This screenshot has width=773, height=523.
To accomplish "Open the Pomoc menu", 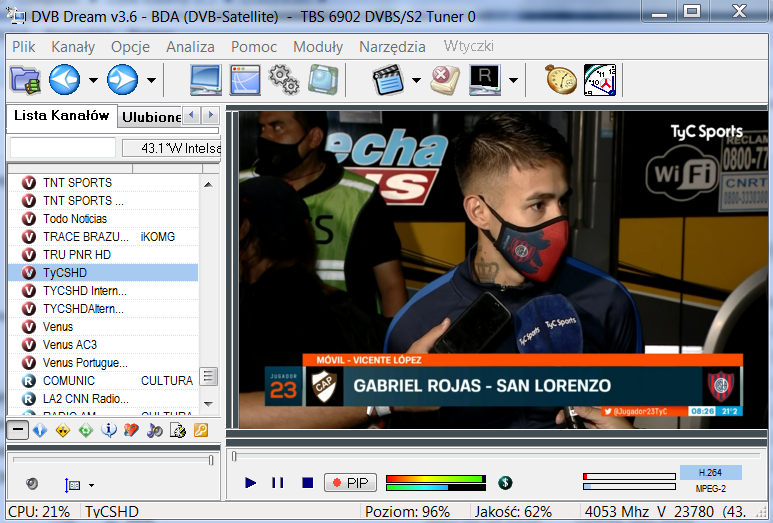I will point(254,47).
